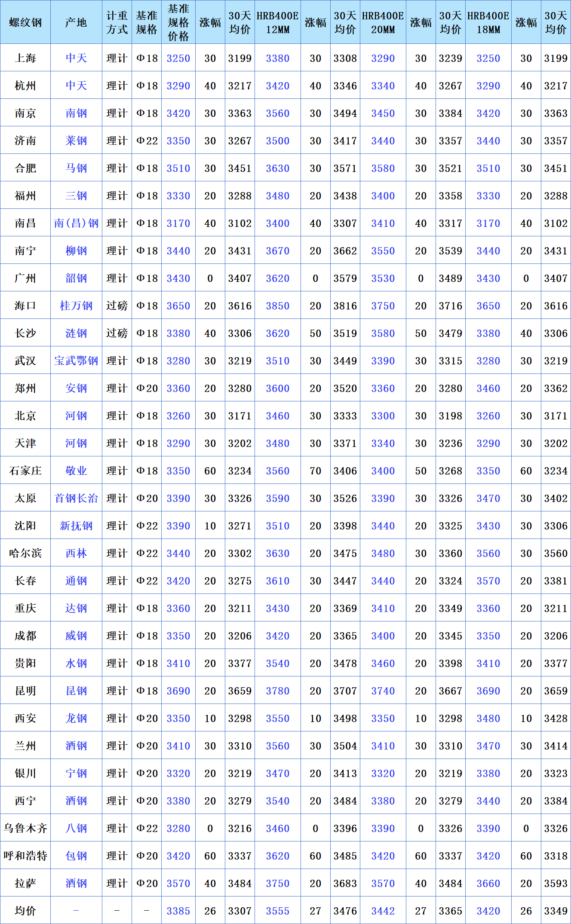This screenshot has height=924, width=571.
Task: Click the 中天 producer link in the 上海 row
Action: tap(76, 58)
